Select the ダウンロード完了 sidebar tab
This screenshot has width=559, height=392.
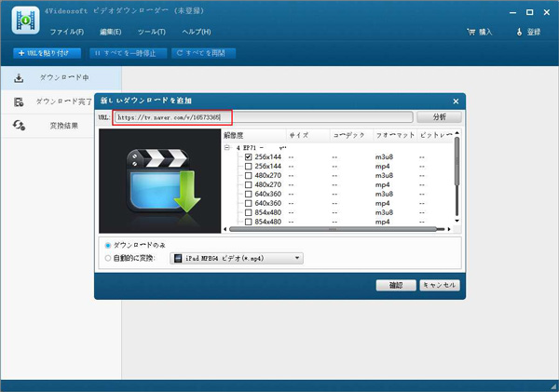click(x=48, y=101)
